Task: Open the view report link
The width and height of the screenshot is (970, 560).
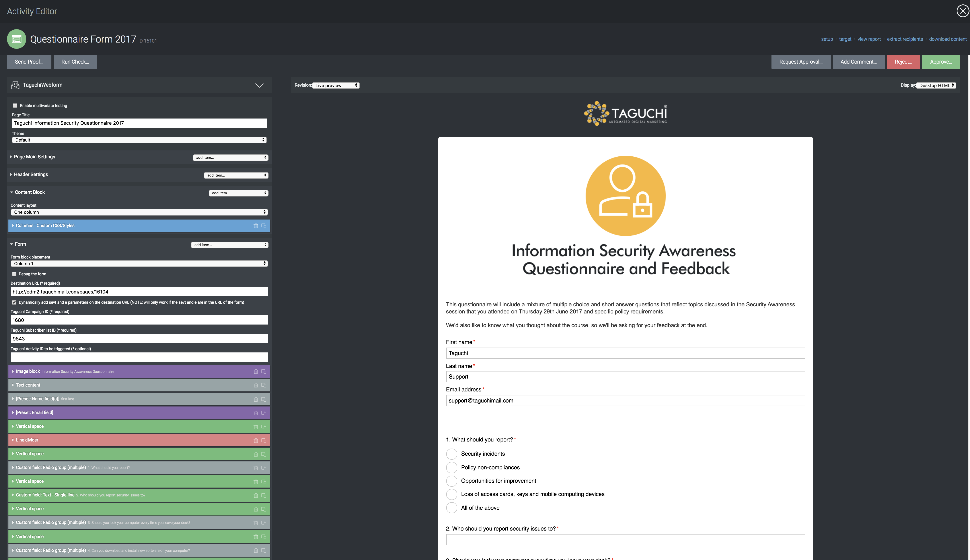Action: (869, 39)
